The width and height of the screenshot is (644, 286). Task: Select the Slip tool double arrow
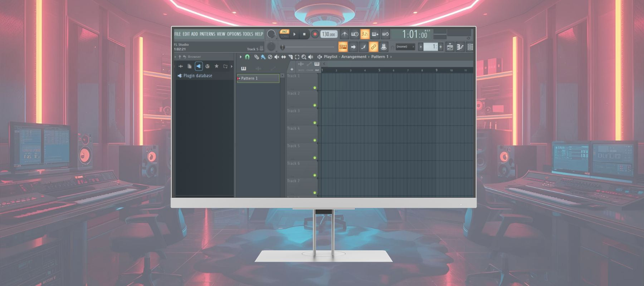[283, 57]
